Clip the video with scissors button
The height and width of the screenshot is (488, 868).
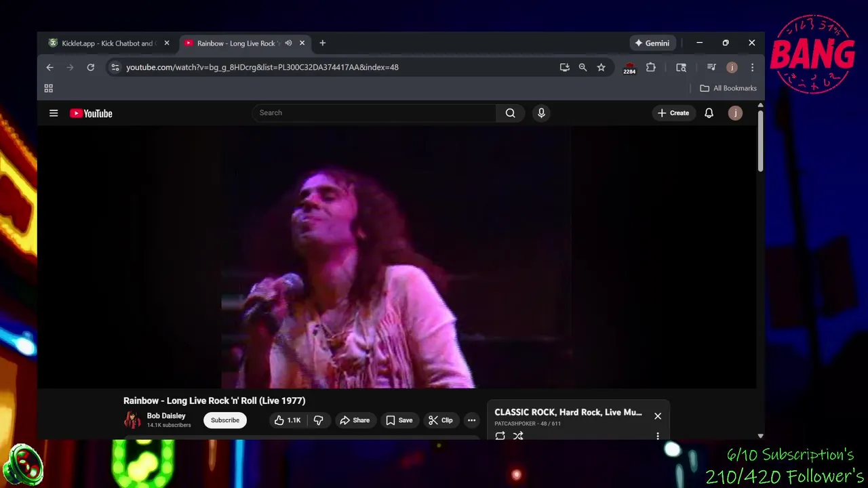[440, 420]
